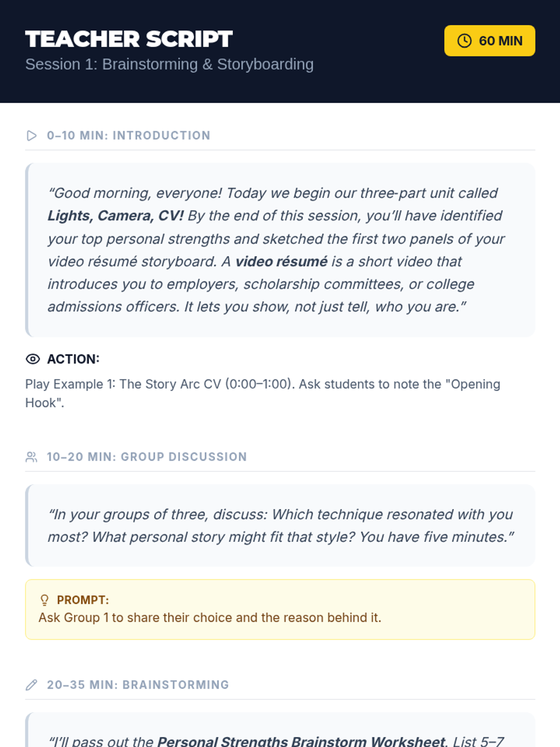Screen dimensions: 560x747
Task: Click the play icon beside the Introduction heading
Action: point(32,136)
